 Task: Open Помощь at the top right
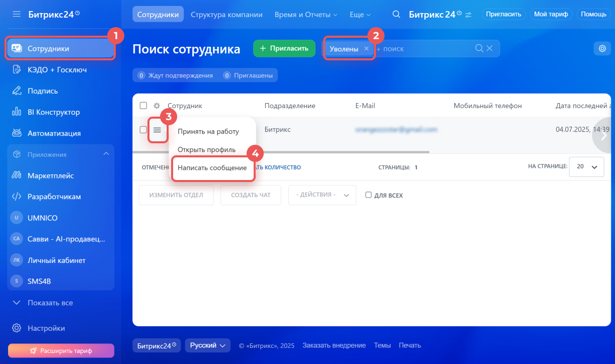594,14
